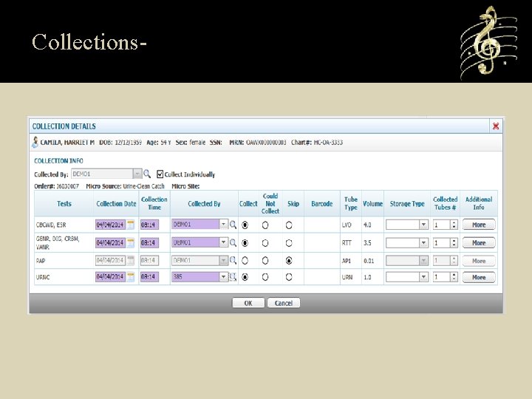Click More button for GENR, DIG row
The image size is (532, 399).
[479, 242]
